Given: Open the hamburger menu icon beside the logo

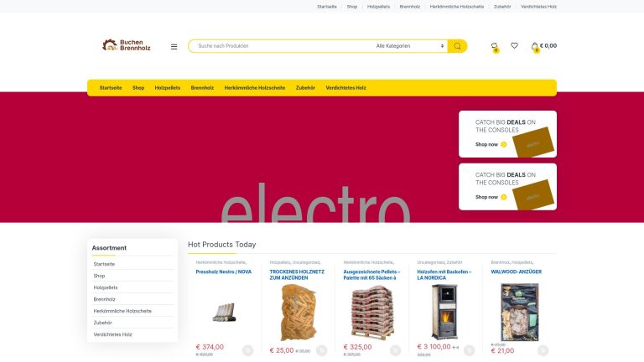Looking at the screenshot, I should [x=174, y=47].
